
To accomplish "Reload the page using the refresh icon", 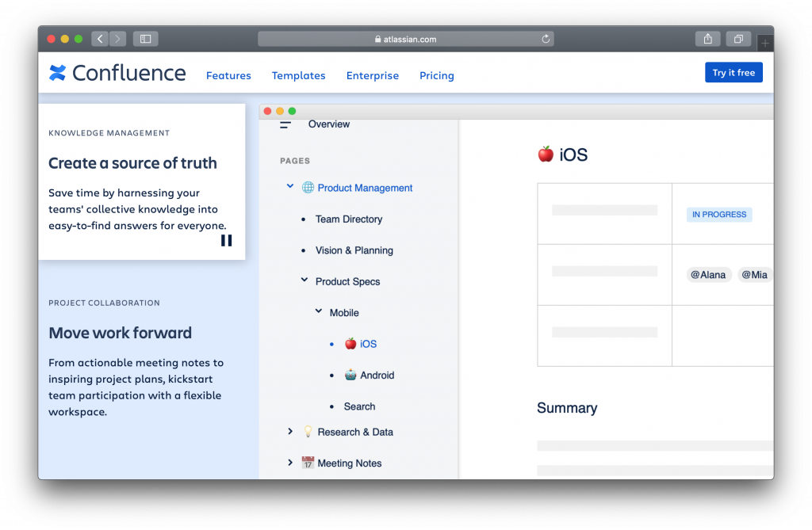I will (546, 39).
